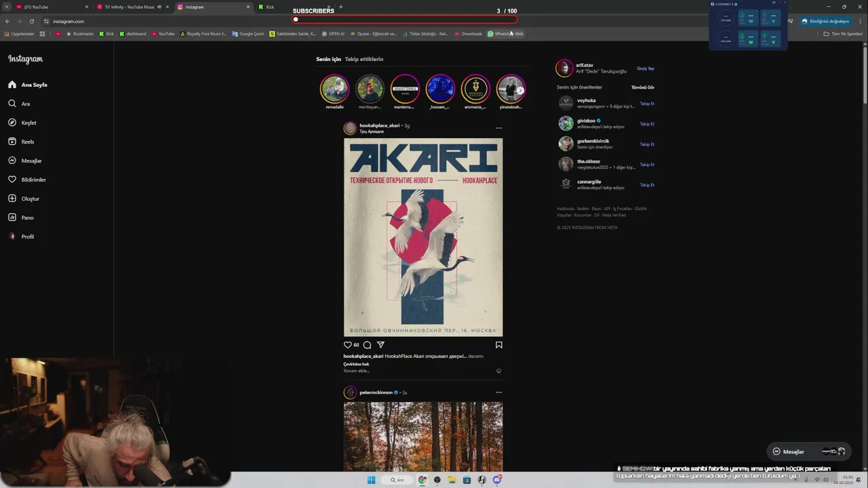Open Windows Start menu
The image size is (868, 488).
tap(371, 480)
